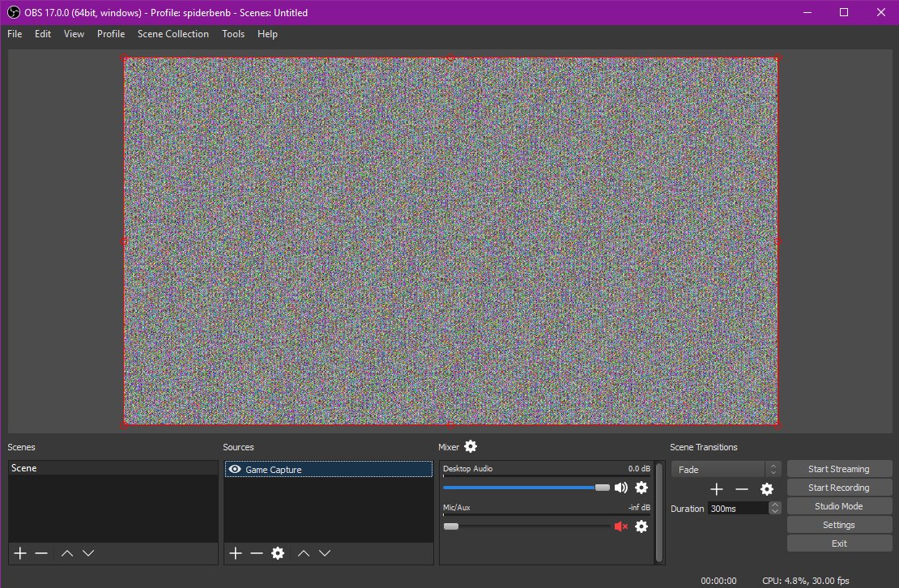Open the File menu
This screenshot has height=588, width=899.
[15, 34]
